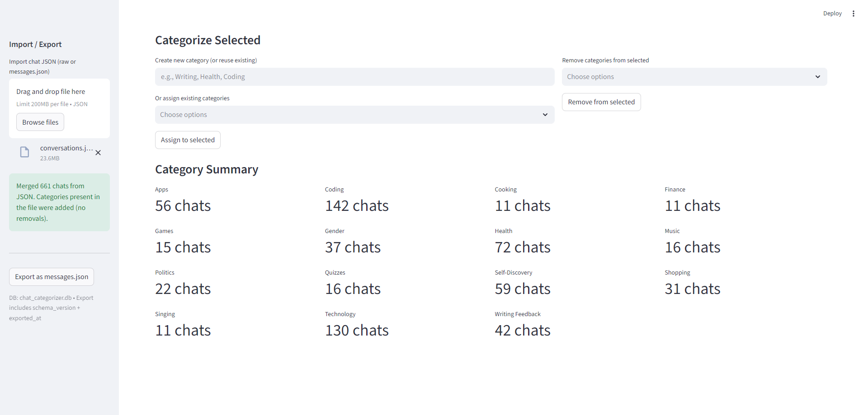Export data as messages.json
868x415 pixels.
[52, 277]
